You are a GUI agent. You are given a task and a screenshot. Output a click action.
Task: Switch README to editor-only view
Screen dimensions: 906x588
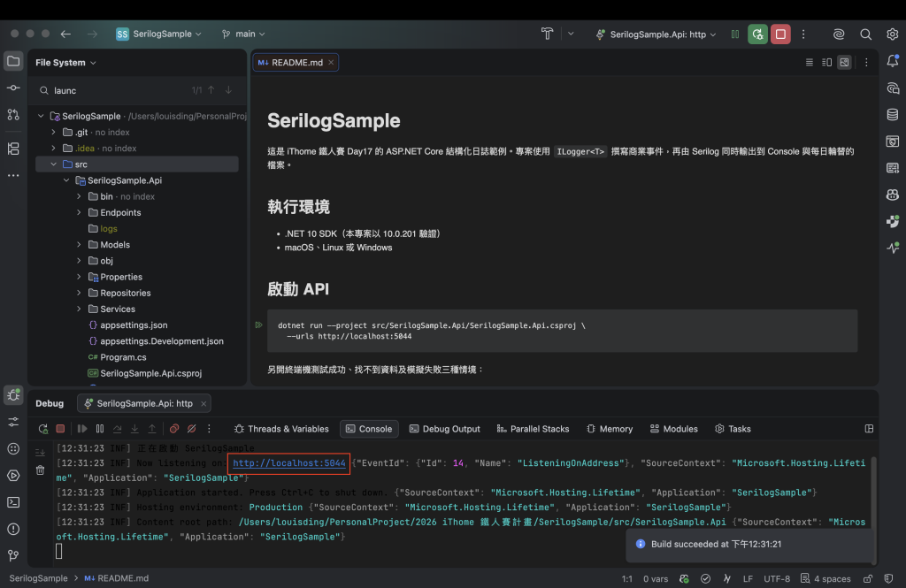click(809, 63)
